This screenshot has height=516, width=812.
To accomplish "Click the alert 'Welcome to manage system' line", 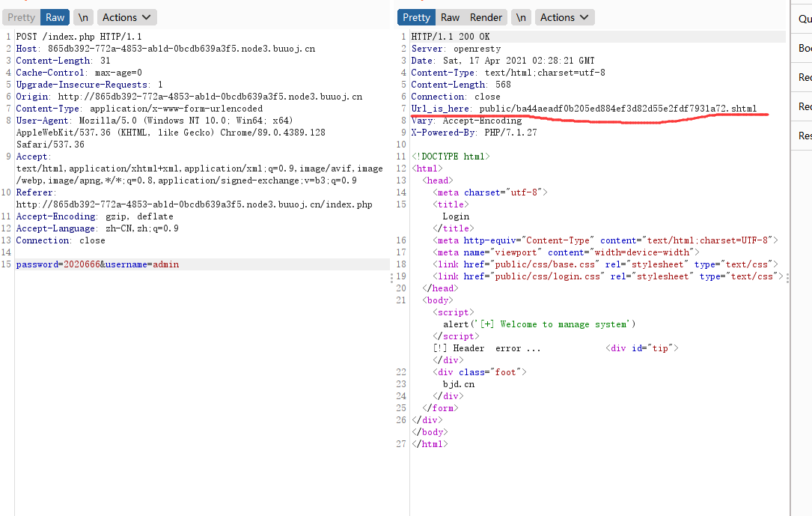I will tap(539, 324).
